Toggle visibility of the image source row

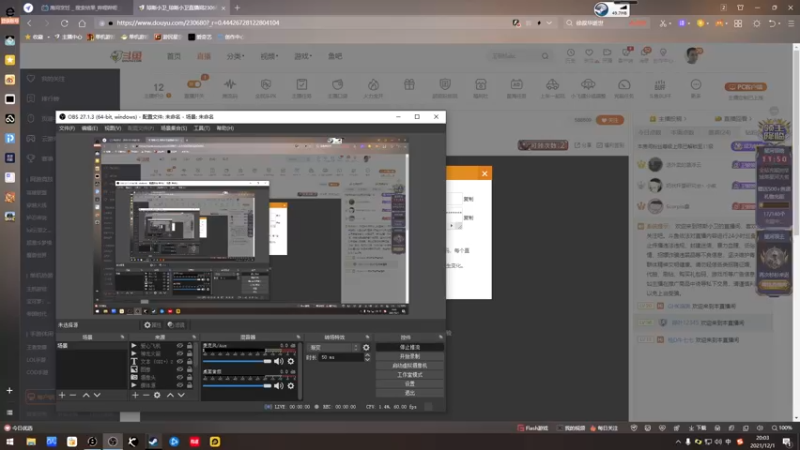point(180,369)
